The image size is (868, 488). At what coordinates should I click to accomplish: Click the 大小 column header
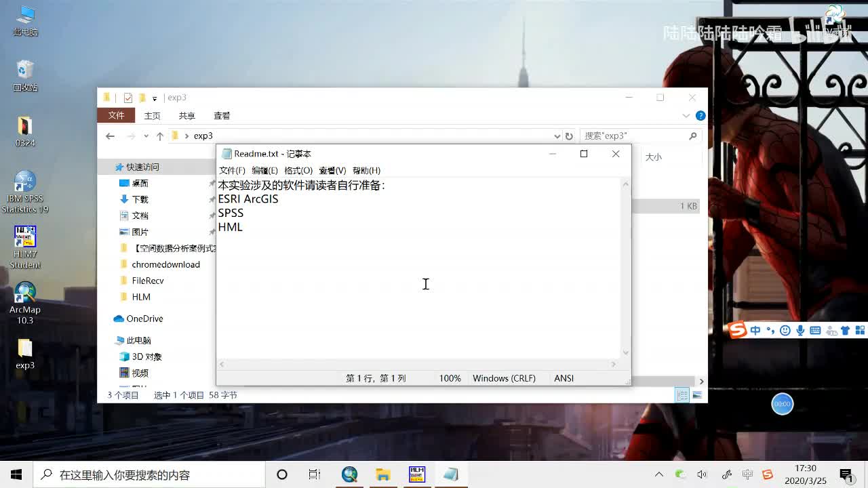[653, 157]
